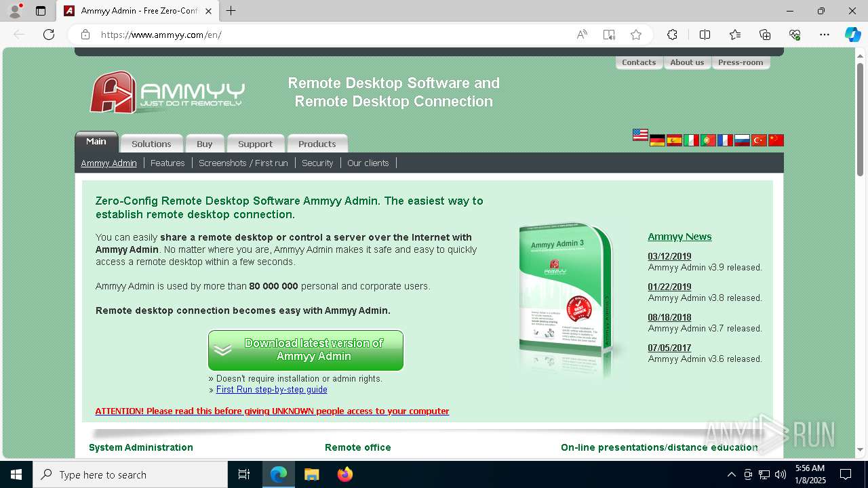Select Russian flag language
868x488 pixels.
[742, 140]
